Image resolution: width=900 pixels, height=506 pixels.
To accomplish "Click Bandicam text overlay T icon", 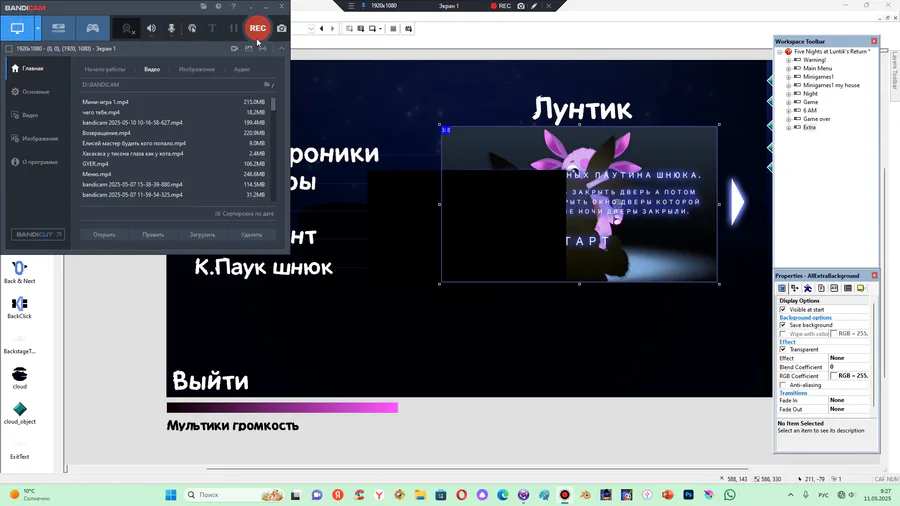I will click(212, 28).
